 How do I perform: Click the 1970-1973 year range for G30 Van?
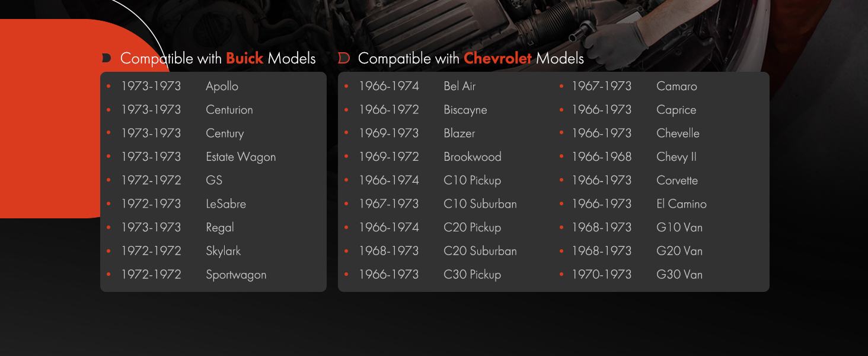pos(602,275)
